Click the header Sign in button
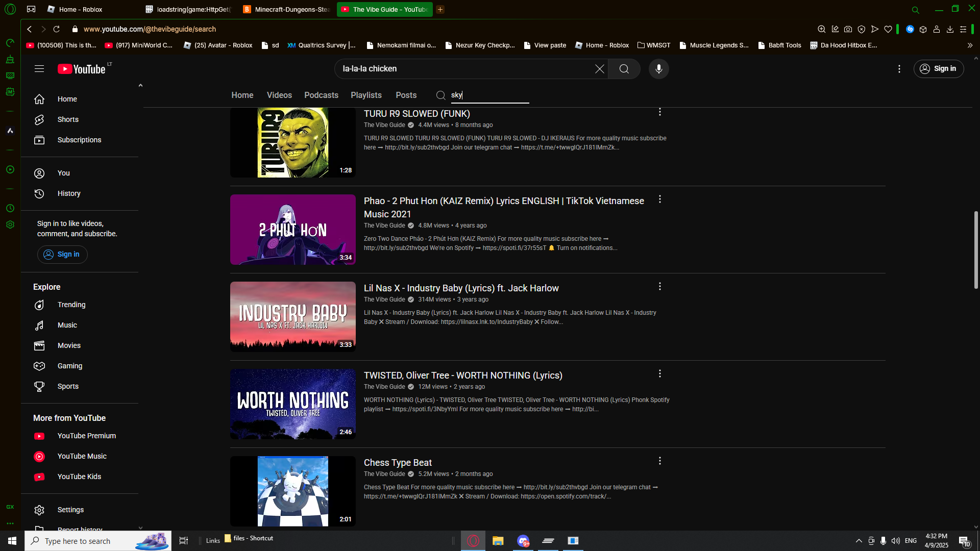Viewport: 980px width, 551px height. point(939,69)
